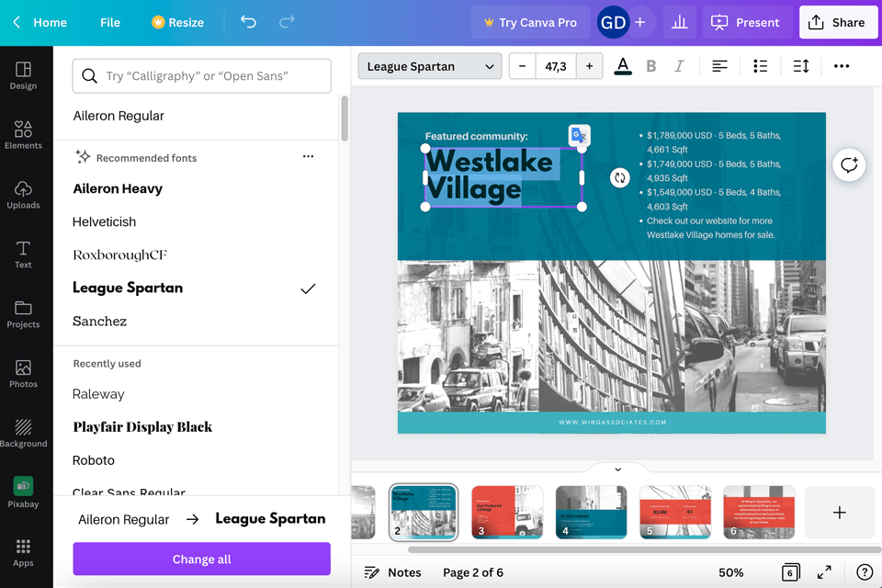Image resolution: width=882 pixels, height=588 pixels.
Task: Click the font size field 47,3
Action: pos(556,66)
